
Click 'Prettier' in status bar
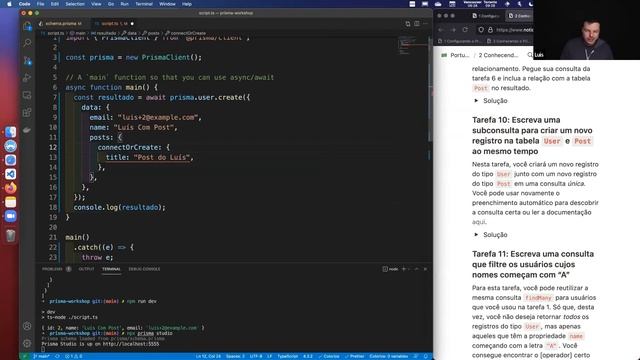pyautogui.click(x=354, y=356)
